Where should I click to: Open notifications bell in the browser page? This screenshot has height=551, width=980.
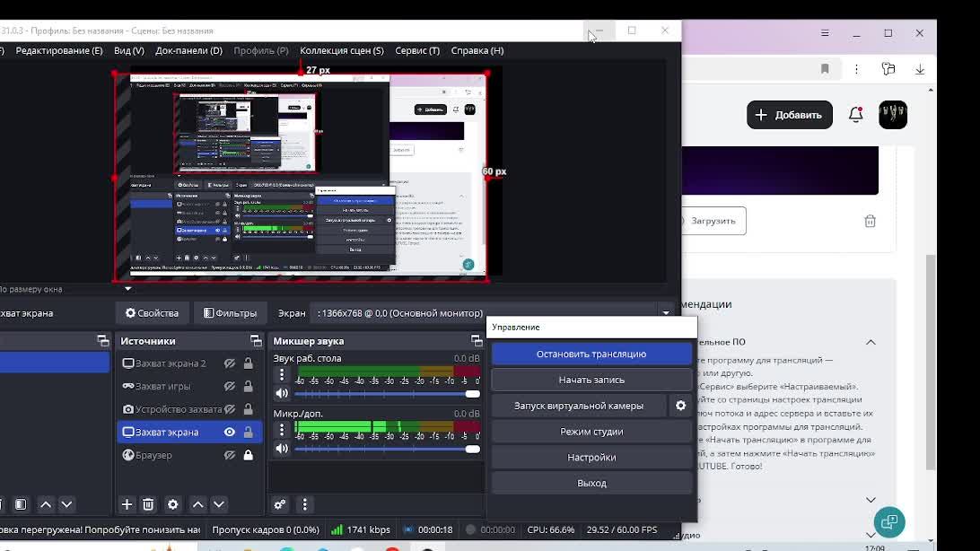[855, 115]
